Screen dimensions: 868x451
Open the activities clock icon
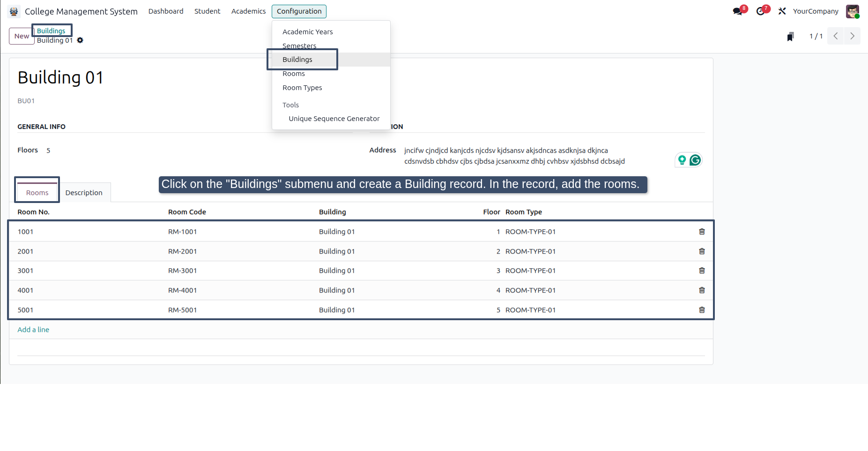point(760,11)
